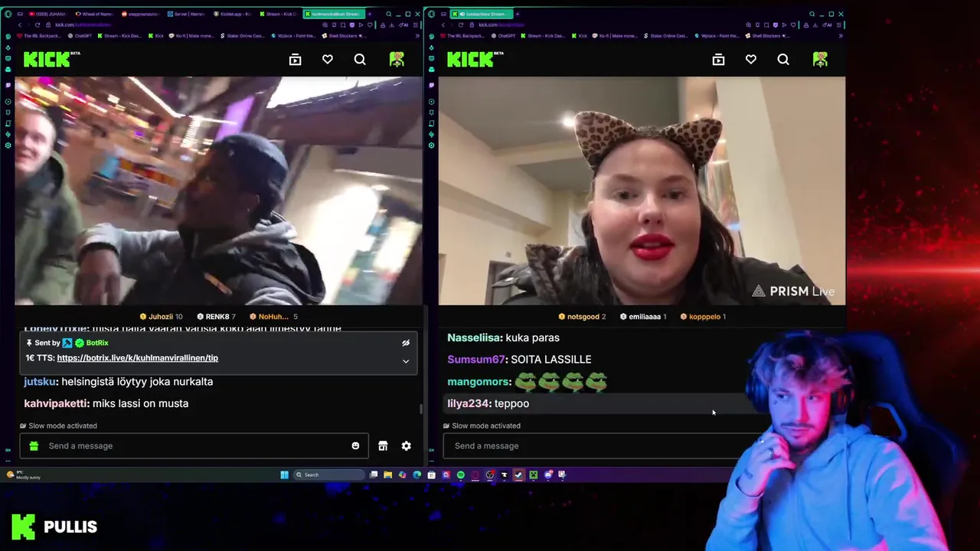The image size is (980, 551).
Task: Click the left stream video player
Action: (218, 191)
